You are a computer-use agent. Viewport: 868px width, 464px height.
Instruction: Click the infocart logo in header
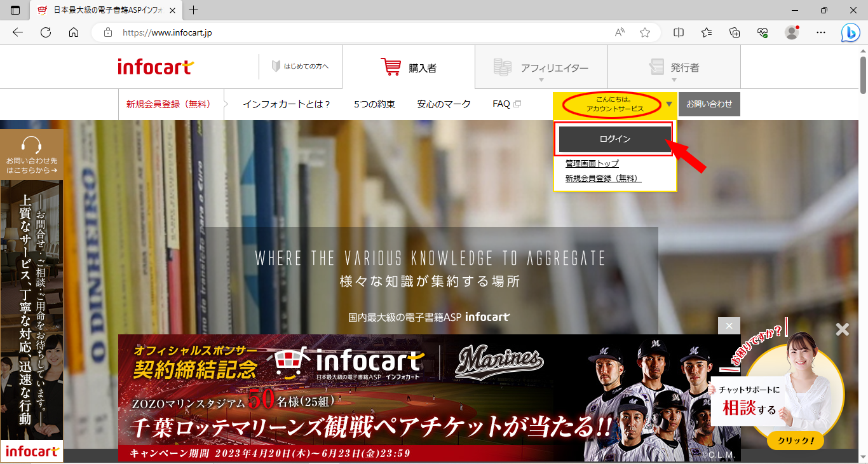click(156, 67)
